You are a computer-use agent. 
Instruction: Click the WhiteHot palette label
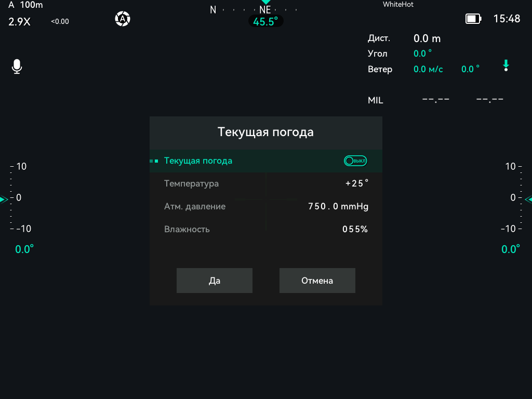tap(398, 4)
